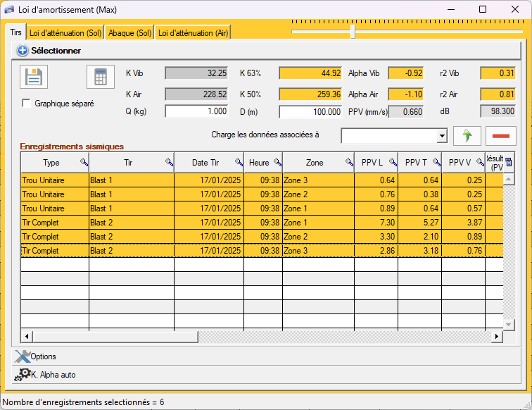532x410 pixels.
Task: Click the floppy disk save icon
Action: [34, 77]
